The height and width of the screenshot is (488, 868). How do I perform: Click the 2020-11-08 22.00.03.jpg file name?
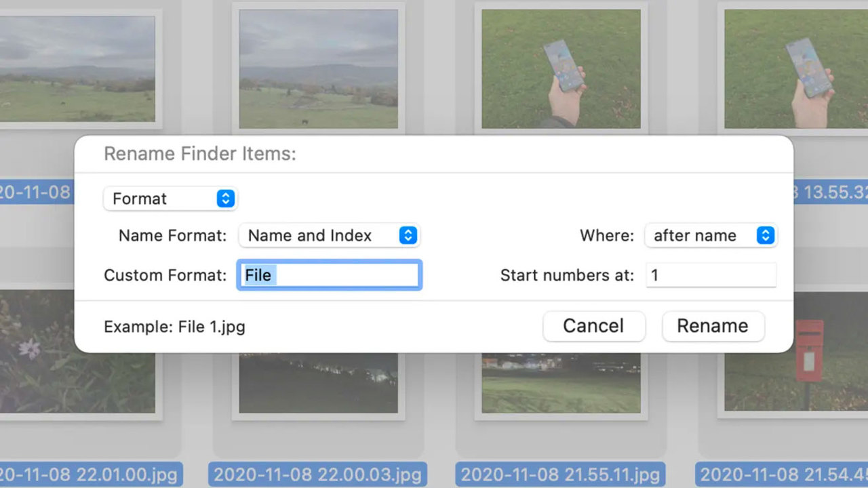pos(318,474)
